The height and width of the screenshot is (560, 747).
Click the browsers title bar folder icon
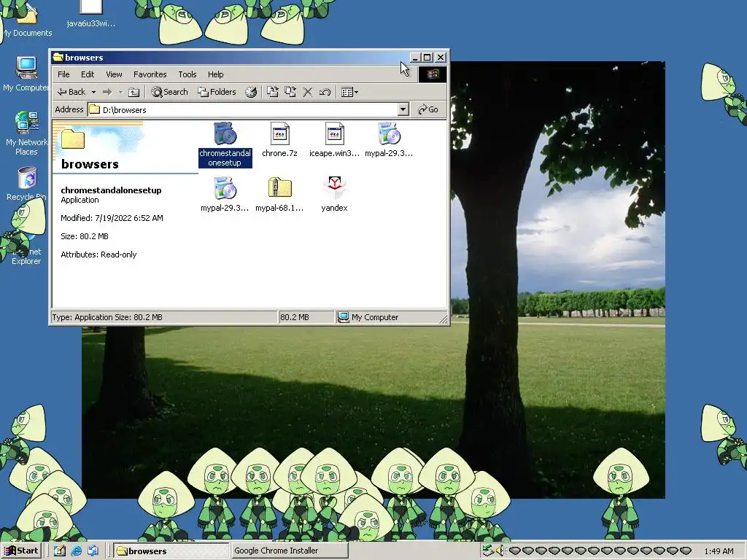point(58,57)
